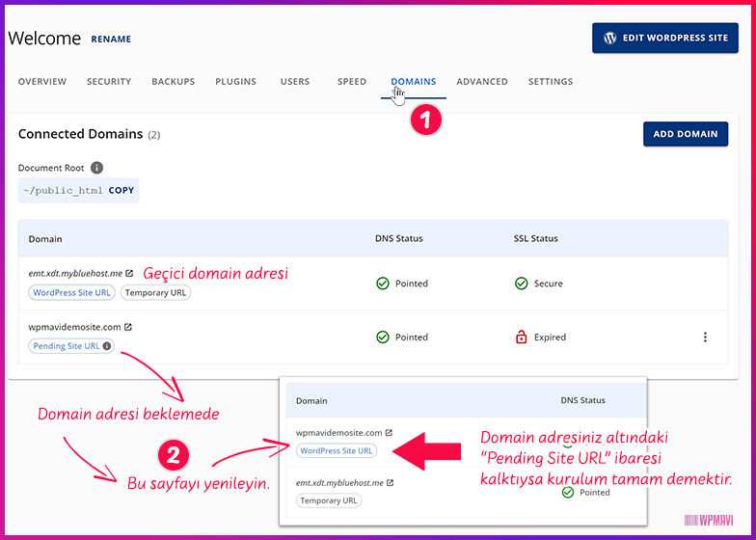Open the Plugins tab

[235, 82]
